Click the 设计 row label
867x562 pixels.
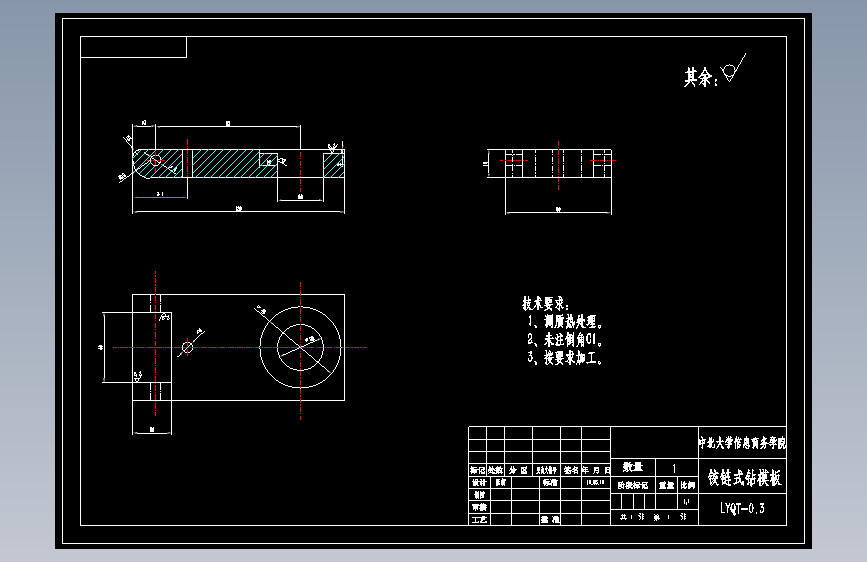(479, 482)
